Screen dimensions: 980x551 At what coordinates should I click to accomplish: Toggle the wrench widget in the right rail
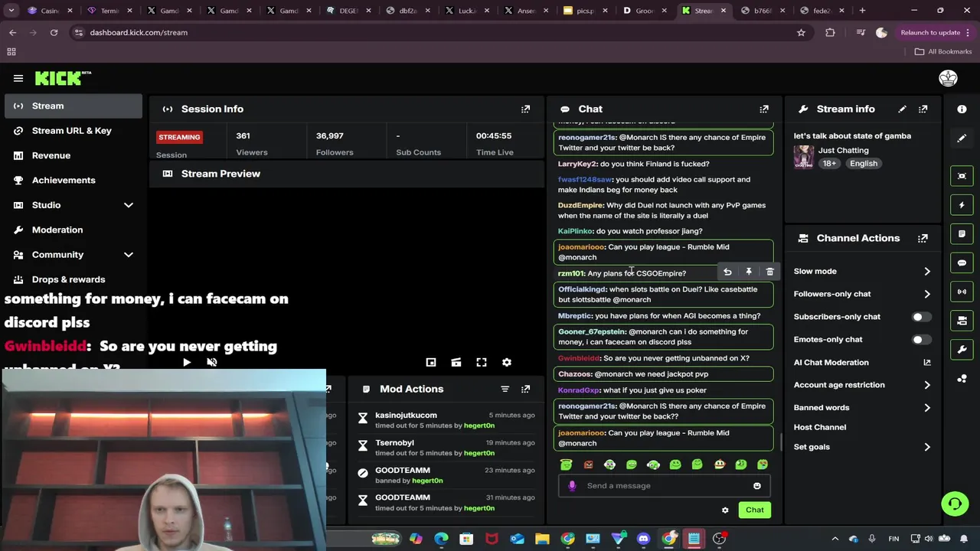962,350
